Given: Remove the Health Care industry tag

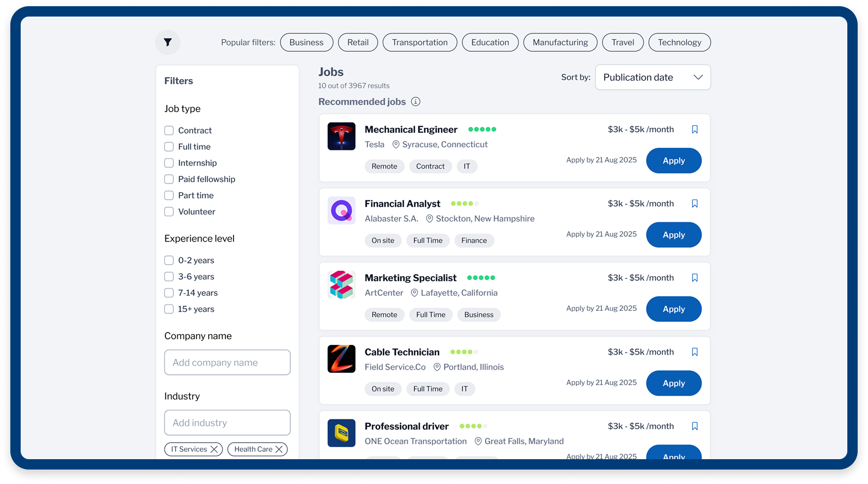Looking at the screenshot, I should pyautogui.click(x=279, y=449).
